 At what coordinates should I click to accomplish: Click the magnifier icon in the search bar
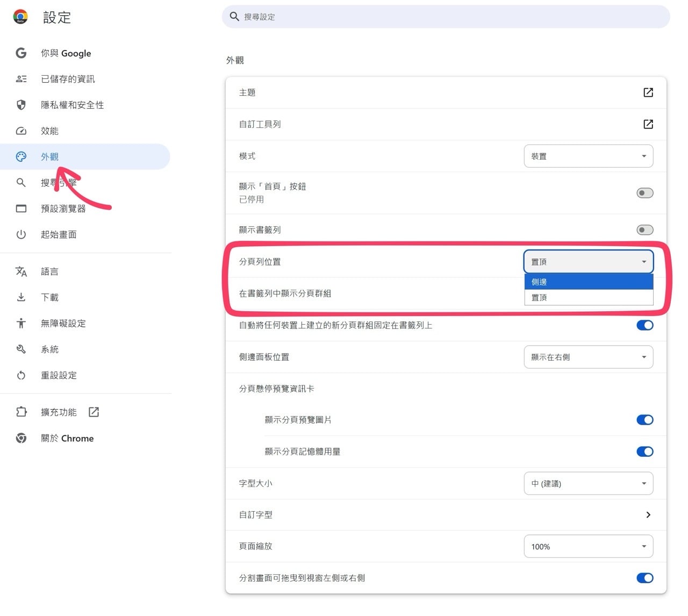pyautogui.click(x=234, y=17)
